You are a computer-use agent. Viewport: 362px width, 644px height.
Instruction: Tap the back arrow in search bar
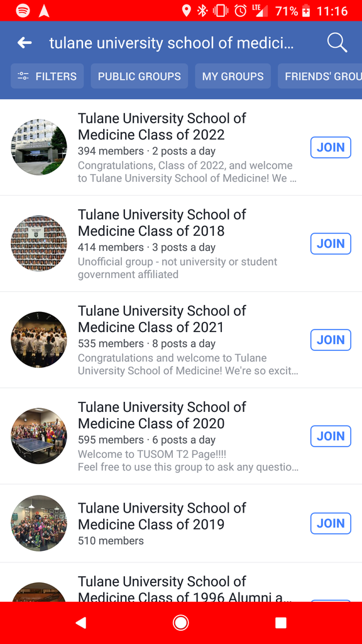pos(25,43)
